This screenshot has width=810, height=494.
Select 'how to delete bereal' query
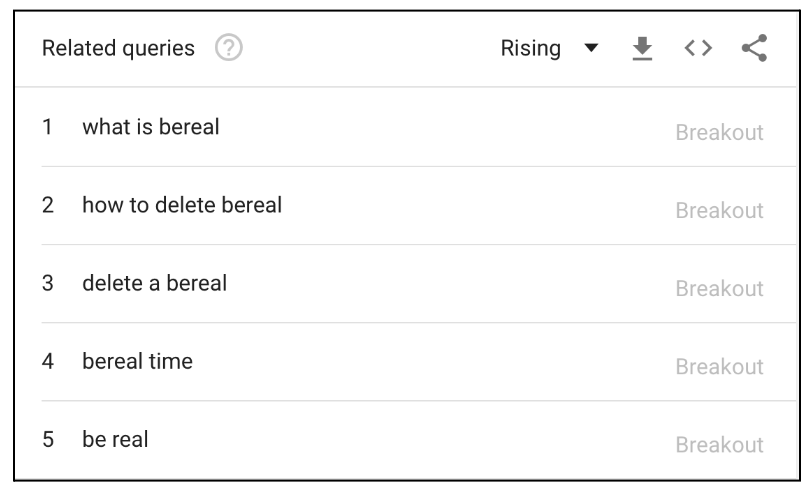pos(182,205)
